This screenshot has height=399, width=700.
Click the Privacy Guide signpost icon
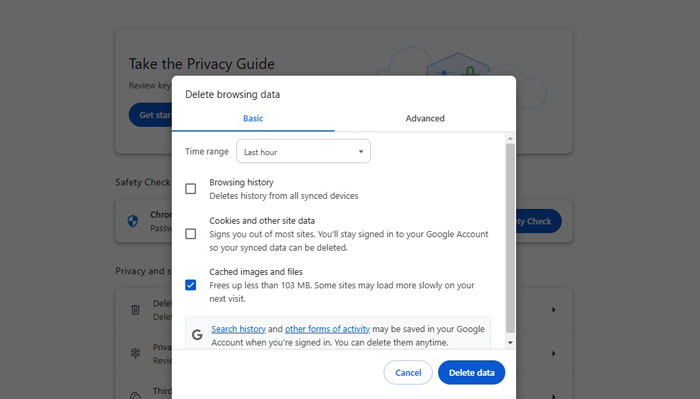click(135, 353)
